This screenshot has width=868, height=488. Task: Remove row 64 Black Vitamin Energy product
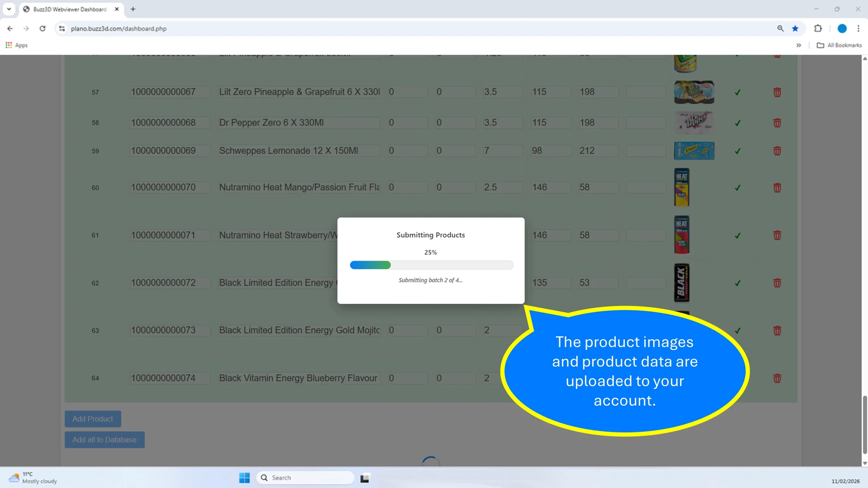tap(777, 378)
